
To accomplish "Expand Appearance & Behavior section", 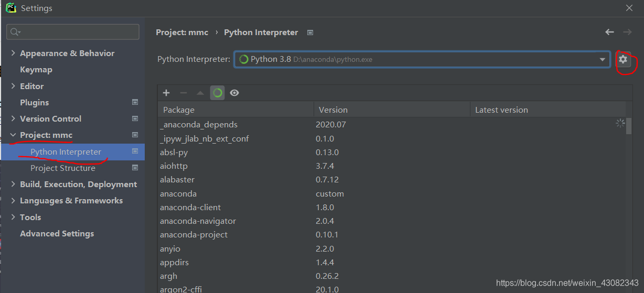I will pyautogui.click(x=13, y=53).
